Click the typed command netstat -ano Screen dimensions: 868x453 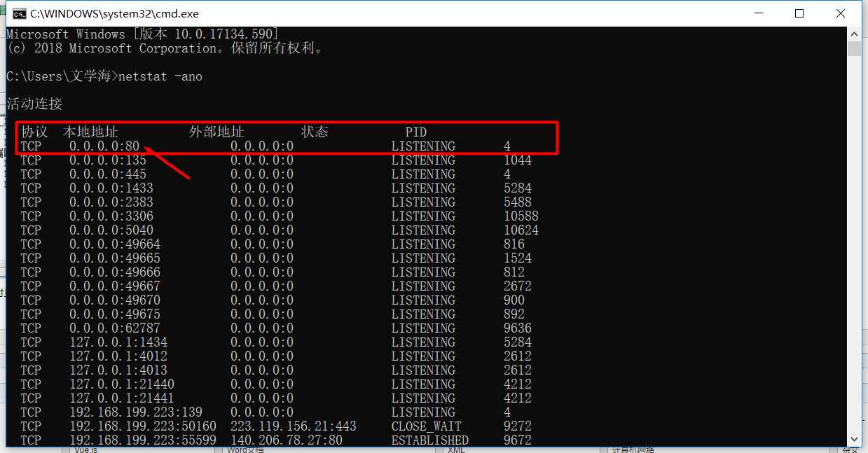160,76
